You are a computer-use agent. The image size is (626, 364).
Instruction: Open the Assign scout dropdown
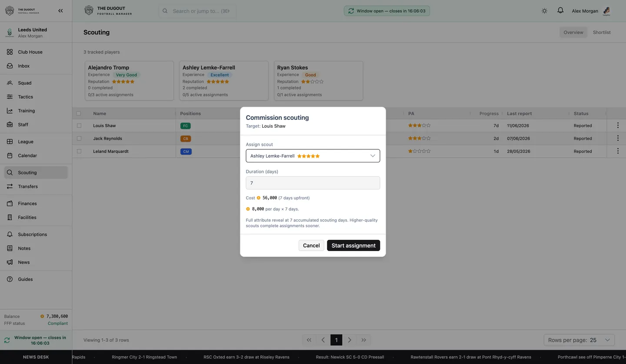pyautogui.click(x=313, y=156)
